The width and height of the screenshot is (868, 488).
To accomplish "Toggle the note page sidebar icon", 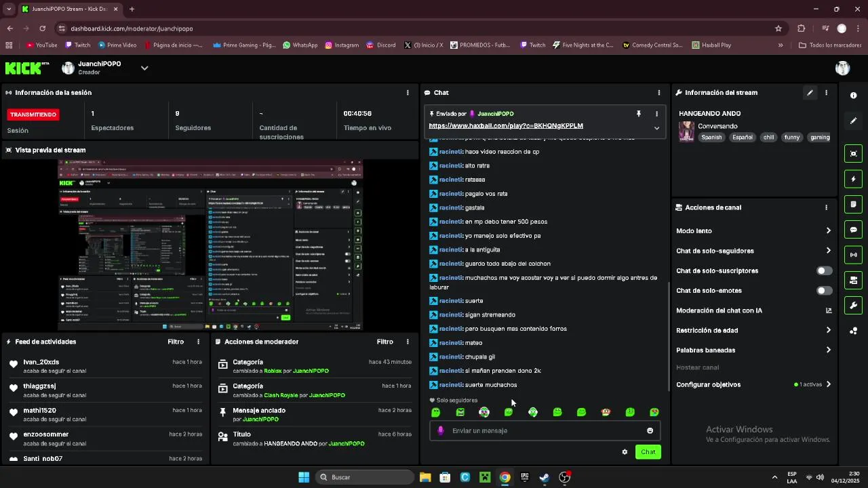I will 853,204.
